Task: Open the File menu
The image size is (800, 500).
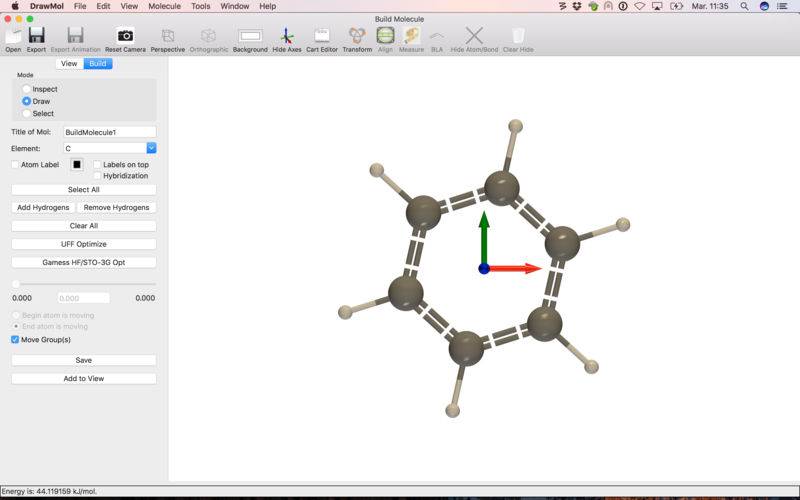Action: (x=80, y=6)
